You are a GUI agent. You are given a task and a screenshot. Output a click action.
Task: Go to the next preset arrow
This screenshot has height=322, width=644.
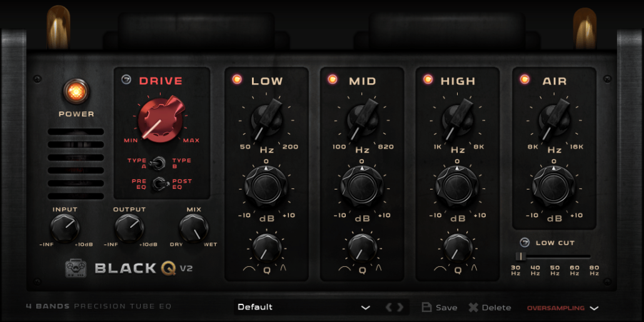(x=401, y=307)
